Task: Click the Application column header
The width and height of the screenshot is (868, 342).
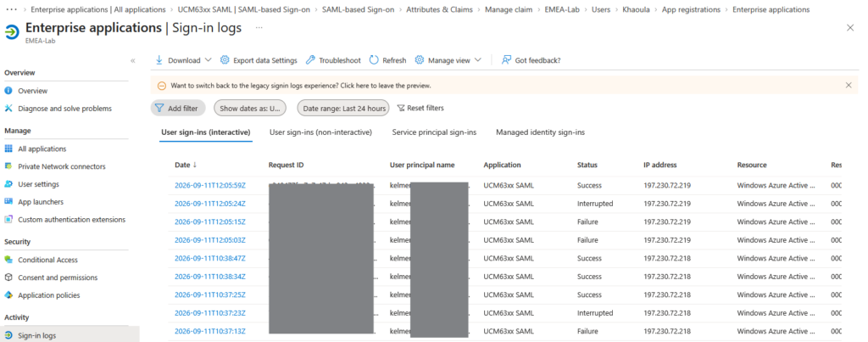Action: (x=502, y=165)
